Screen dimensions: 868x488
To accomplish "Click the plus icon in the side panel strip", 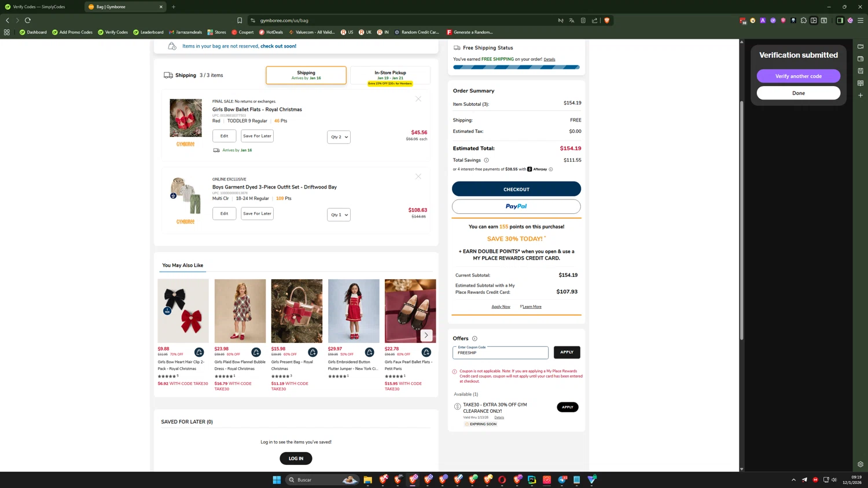I will [x=860, y=95].
